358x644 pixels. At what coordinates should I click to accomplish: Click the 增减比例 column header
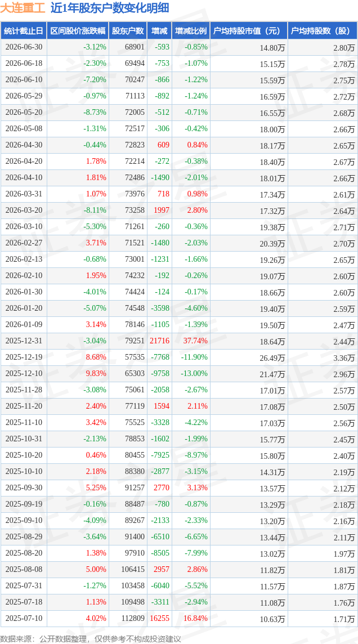191,31
